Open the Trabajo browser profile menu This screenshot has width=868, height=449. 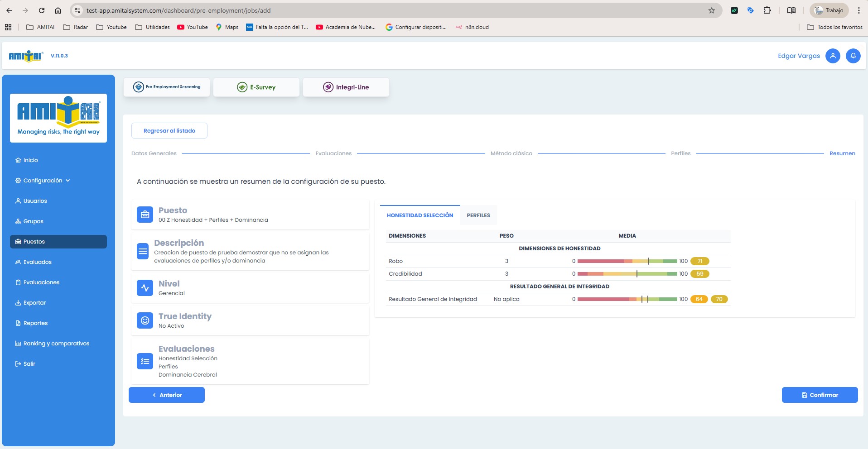tap(829, 10)
